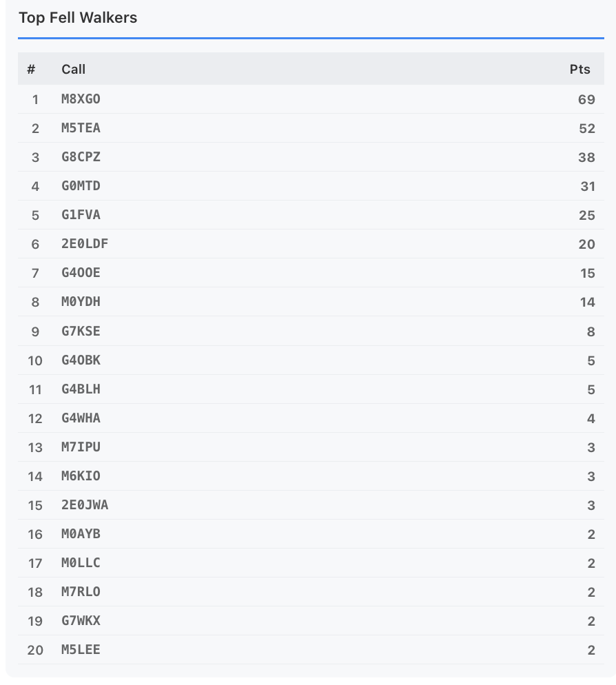Viewport: 616px width, 685px height.
Task: Click callsign G0MTD in the table
Action: click(x=81, y=186)
